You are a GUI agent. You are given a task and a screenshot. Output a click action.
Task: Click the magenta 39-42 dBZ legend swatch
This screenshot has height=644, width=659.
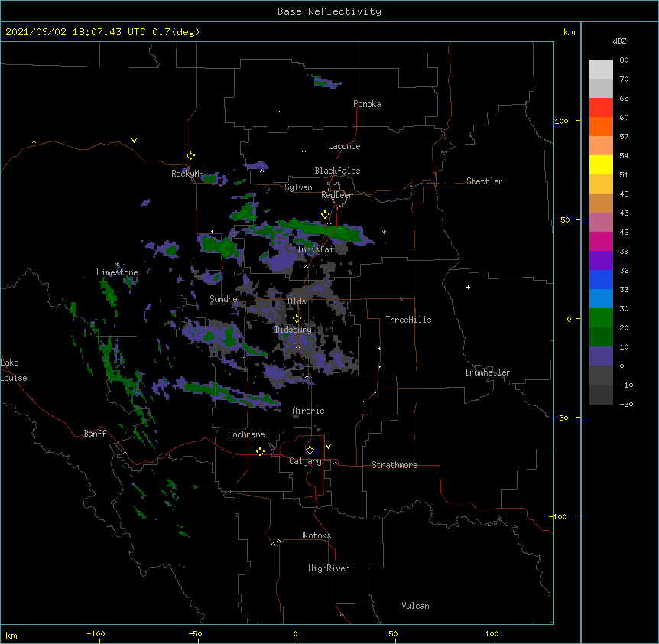point(601,241)
